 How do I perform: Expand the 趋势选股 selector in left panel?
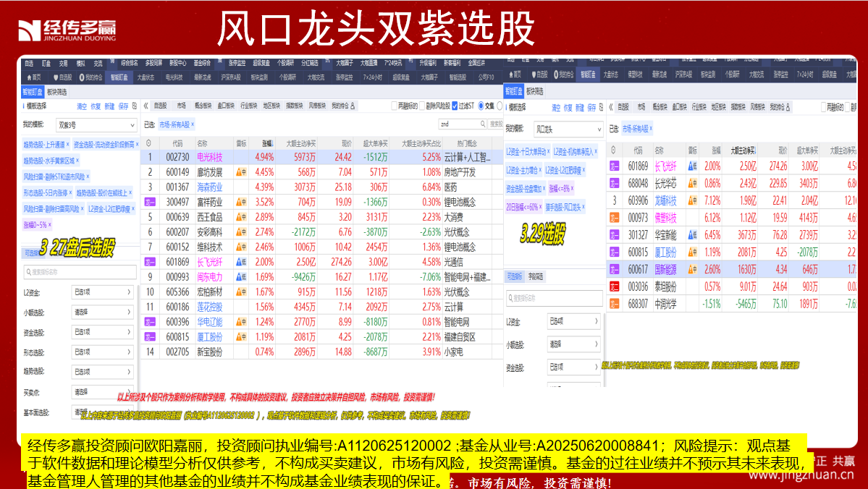coord(103,372)
